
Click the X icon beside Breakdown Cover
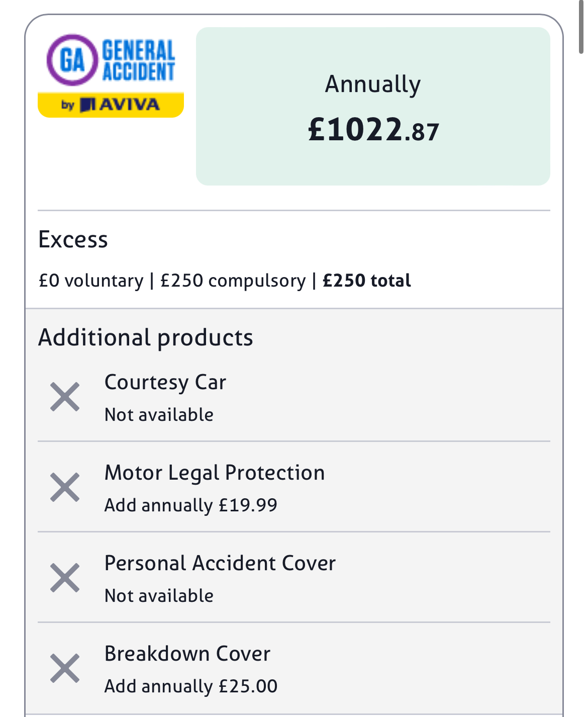pyautogui.click(x=65, y=668)
